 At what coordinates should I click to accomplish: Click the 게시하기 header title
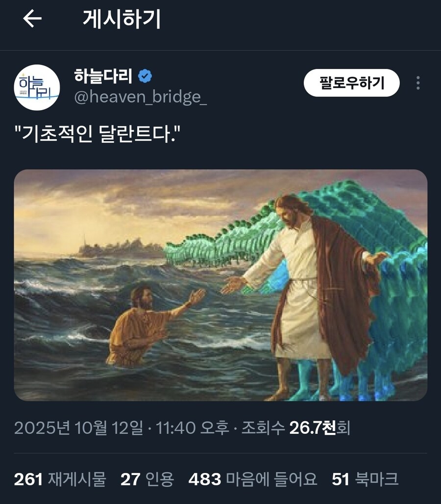122,19
